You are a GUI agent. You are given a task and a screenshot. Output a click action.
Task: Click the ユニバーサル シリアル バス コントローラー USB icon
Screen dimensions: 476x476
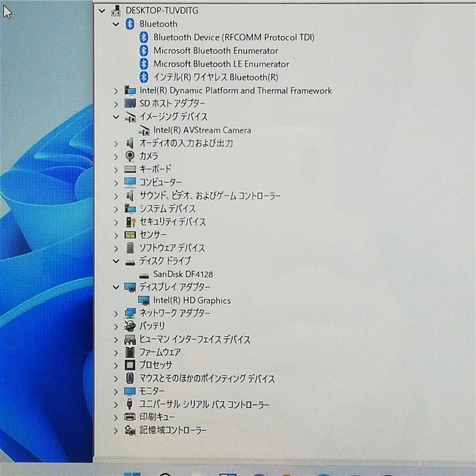pyautogui.click(x=129, y=404)
